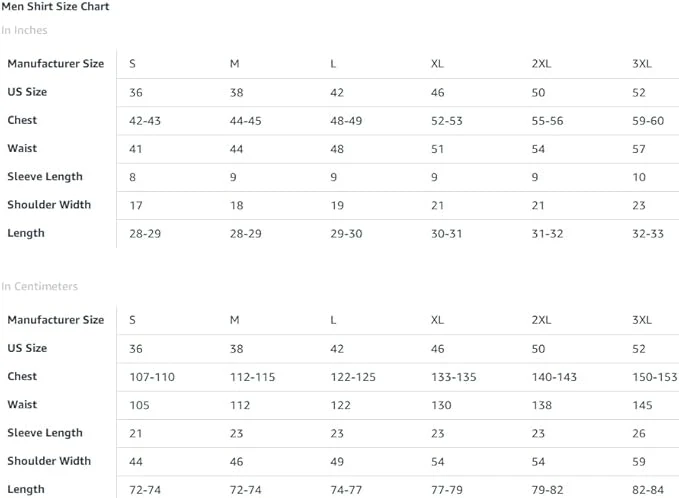679x498 pixels.
Task: Click waist value 41 in inches table
Action: pos(137,148)
